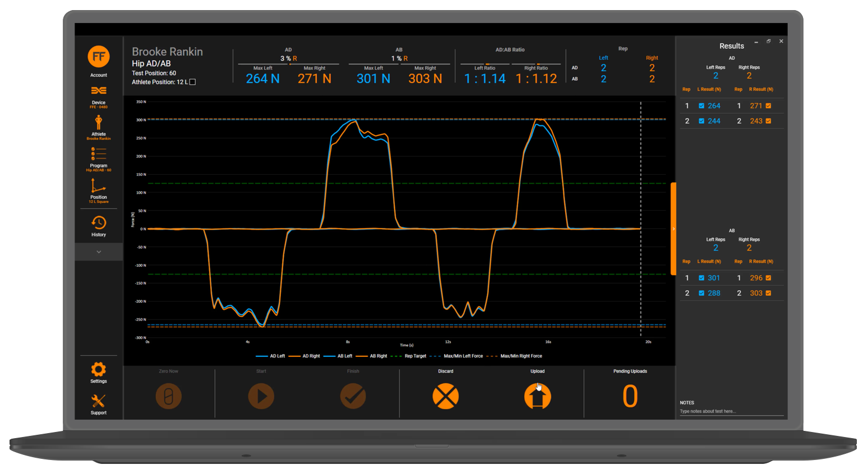Toggle the AB Left legend entry

(338, 356)
